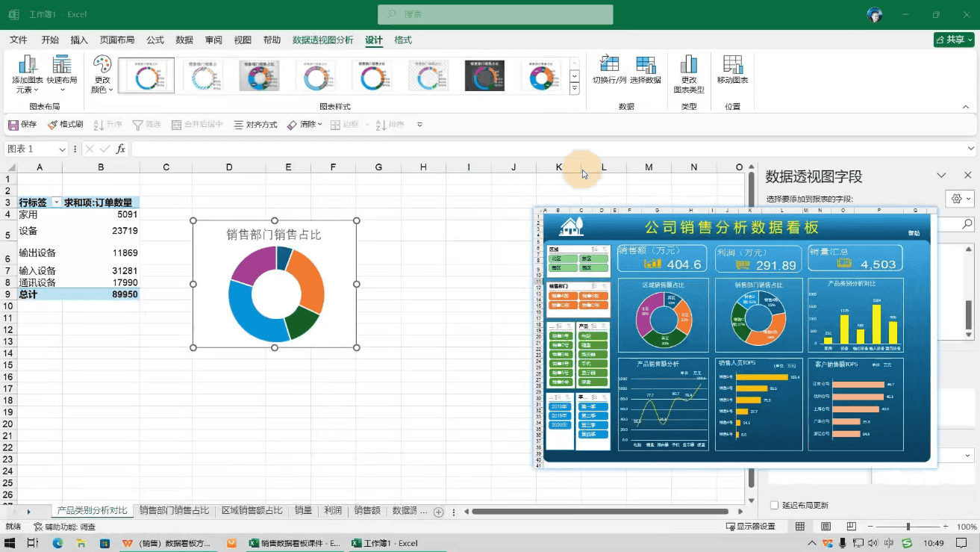
Task: Open the 数据透视图分析 ribbon tab
Action: tap(322, 40)
